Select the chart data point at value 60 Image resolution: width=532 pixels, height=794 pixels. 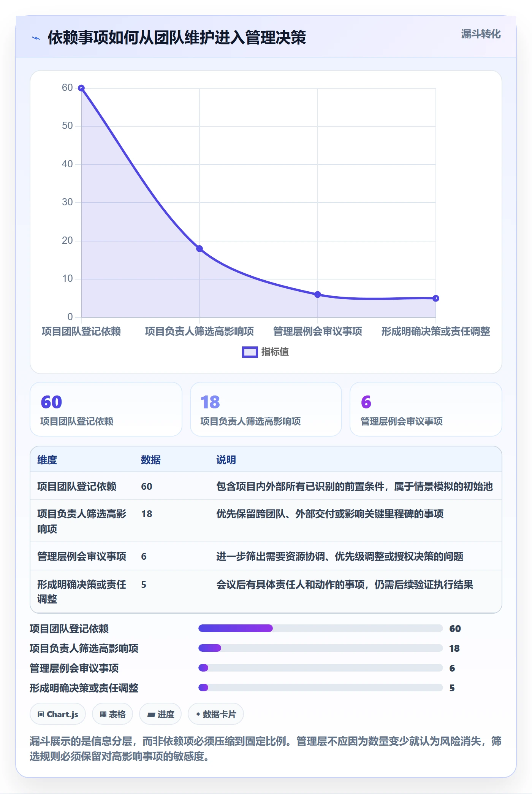(x=81, y=88)
